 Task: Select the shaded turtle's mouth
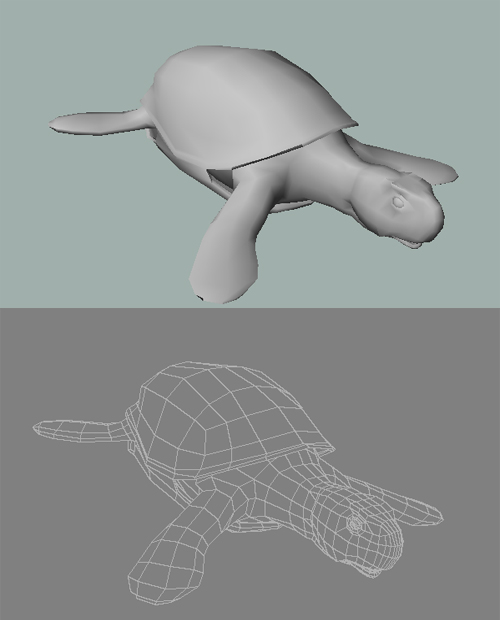(407, 243)
